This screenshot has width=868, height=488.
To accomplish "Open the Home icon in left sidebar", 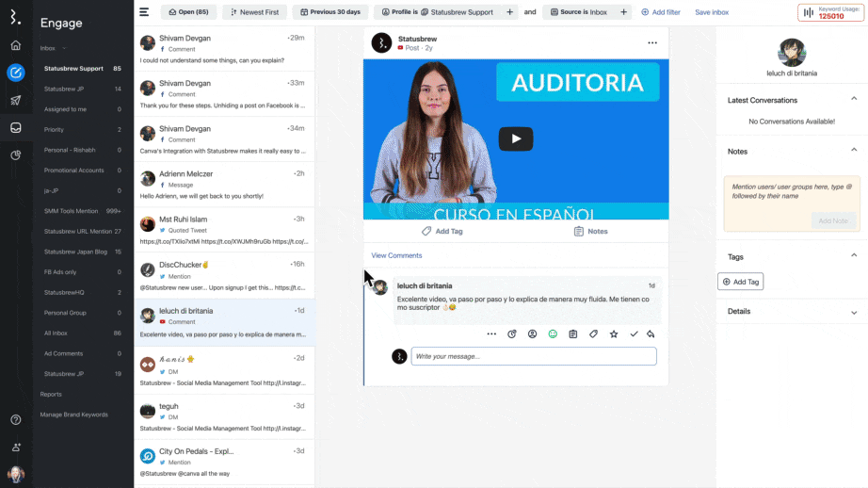I will [16, 45].
